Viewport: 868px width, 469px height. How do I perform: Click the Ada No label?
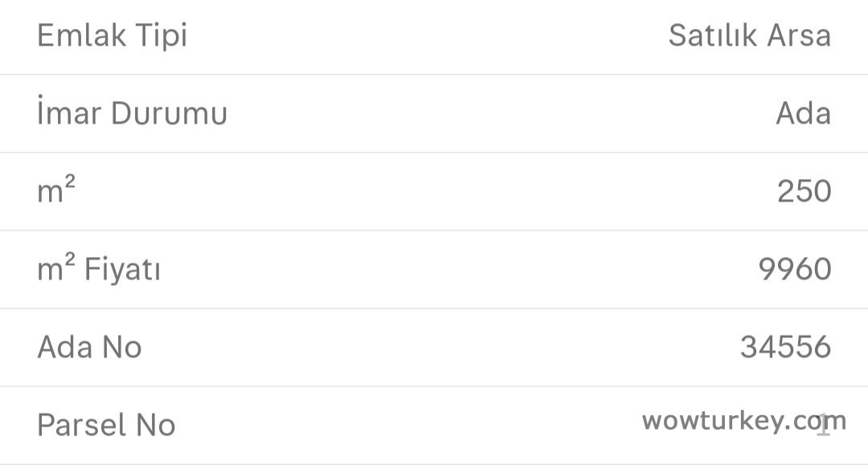click(89, 347)
